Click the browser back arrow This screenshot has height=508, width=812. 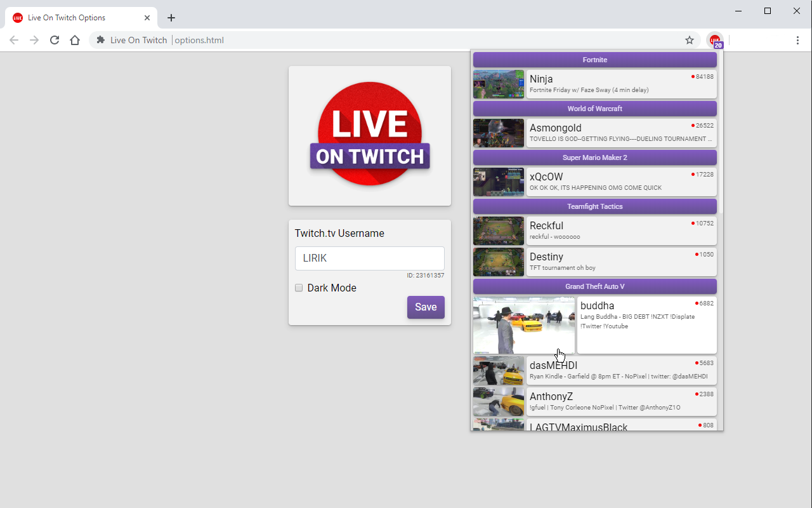coord(14,40)
